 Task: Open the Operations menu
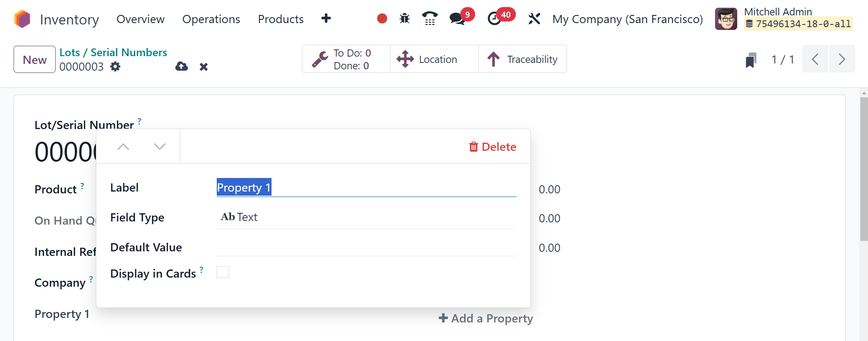point(211,19)
